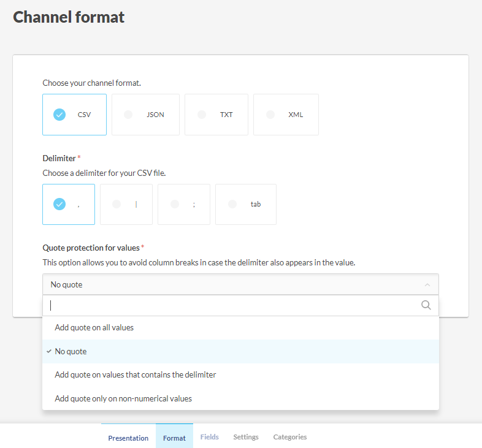482x448 pixels.
Task: Select pipe delimiter option
Action: tap(128, 205)
